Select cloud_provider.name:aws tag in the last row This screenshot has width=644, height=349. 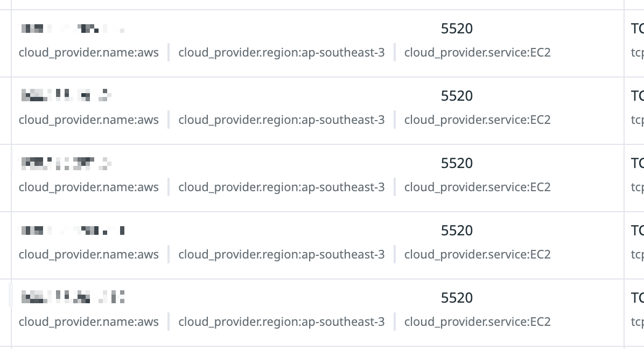[x=89, y=322]
